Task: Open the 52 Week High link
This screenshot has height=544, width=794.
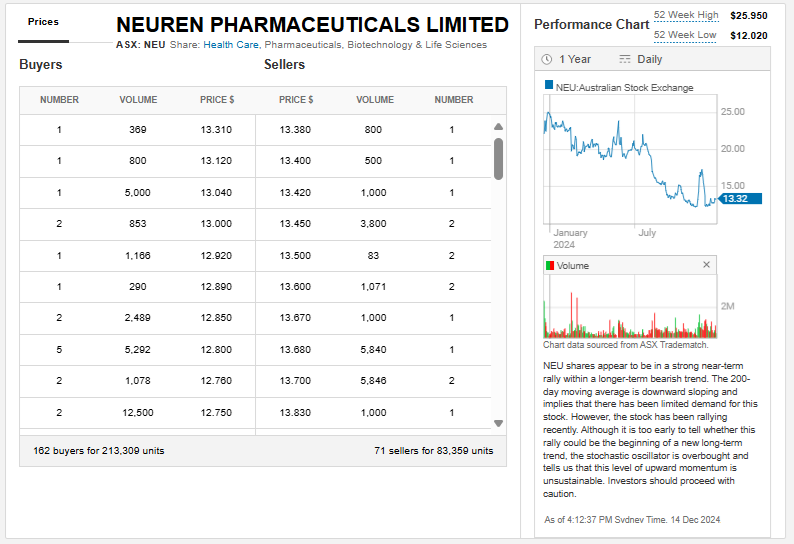Action: 686,16
